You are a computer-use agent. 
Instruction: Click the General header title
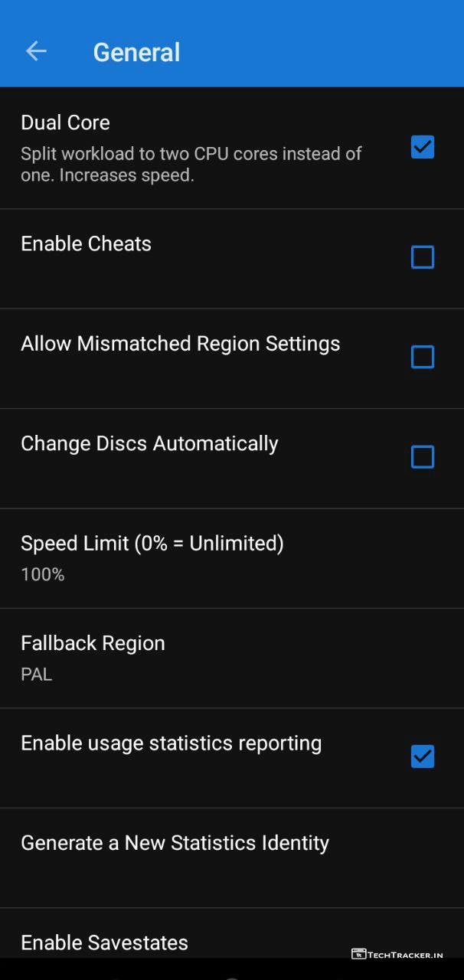coord(136,52)
